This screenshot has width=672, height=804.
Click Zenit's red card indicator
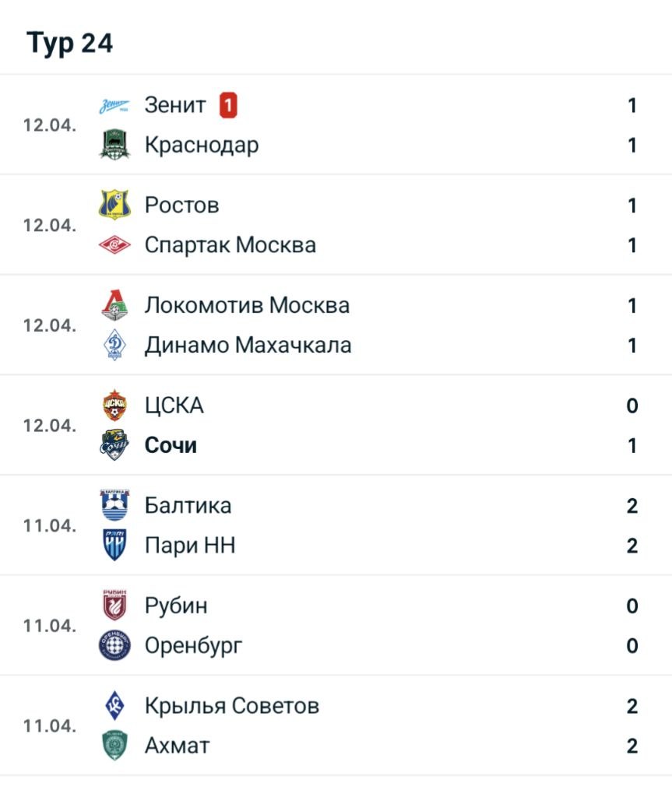click(x=227, y=105)
